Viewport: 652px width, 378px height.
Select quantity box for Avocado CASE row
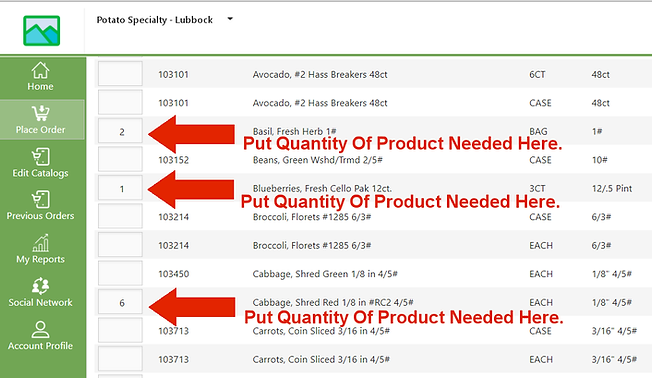120,103
